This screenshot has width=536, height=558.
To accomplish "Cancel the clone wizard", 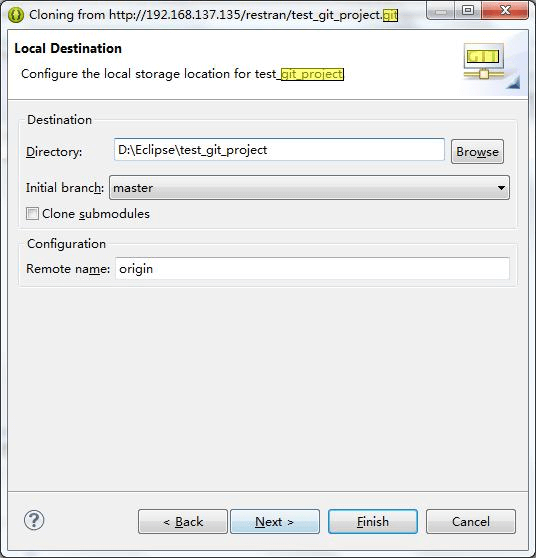I will tap(471, 522).
